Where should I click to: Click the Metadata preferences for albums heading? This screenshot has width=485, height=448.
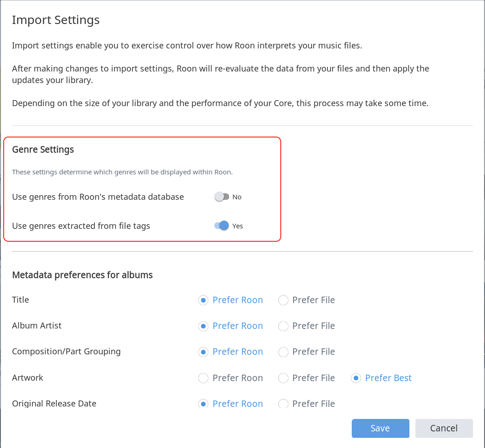pyautogui.click(x=82, y=275)
